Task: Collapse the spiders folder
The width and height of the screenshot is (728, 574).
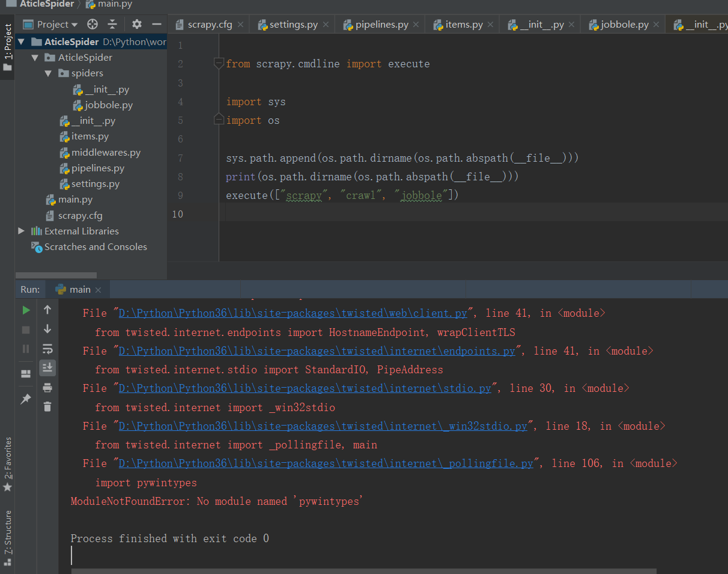Action: 48,73
